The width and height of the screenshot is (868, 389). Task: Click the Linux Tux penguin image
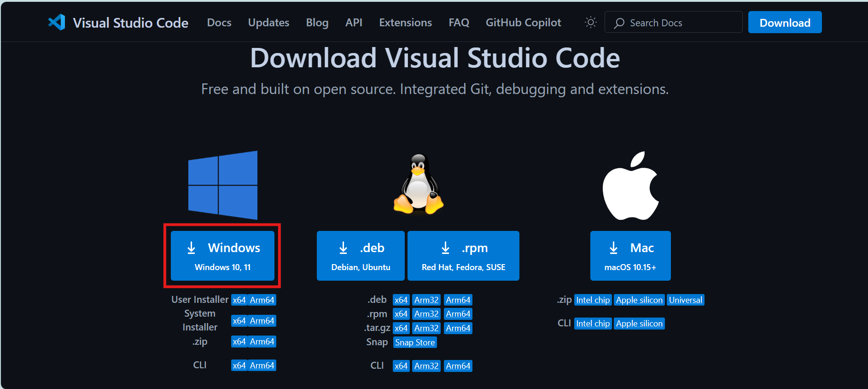click(419, 184)
